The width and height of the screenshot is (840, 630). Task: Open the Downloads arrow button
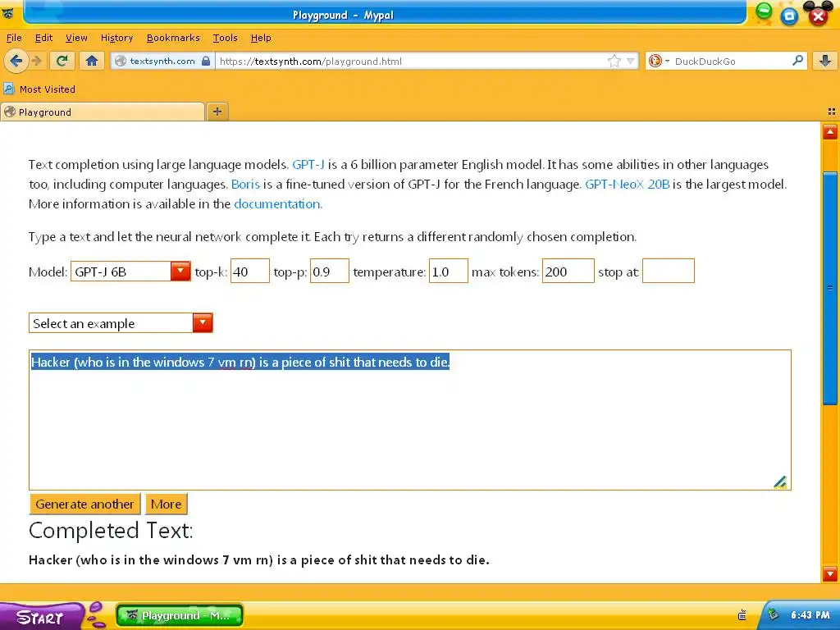coord(825,61)
